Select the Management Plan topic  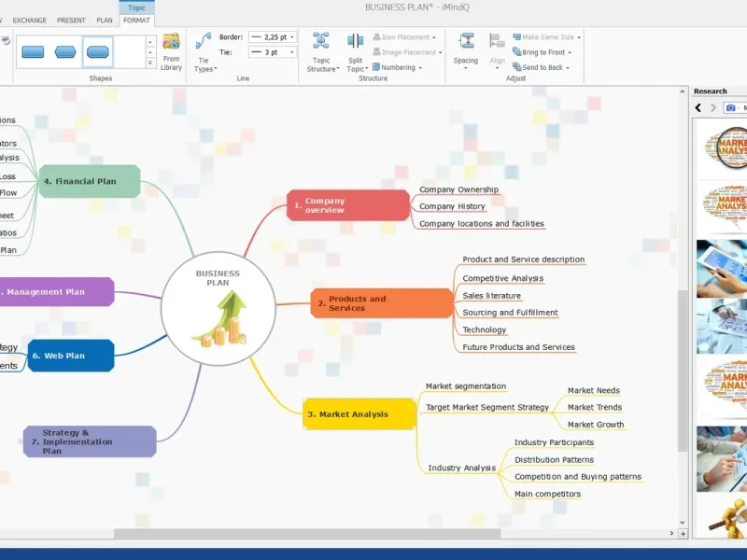click(x=56, y=292)
